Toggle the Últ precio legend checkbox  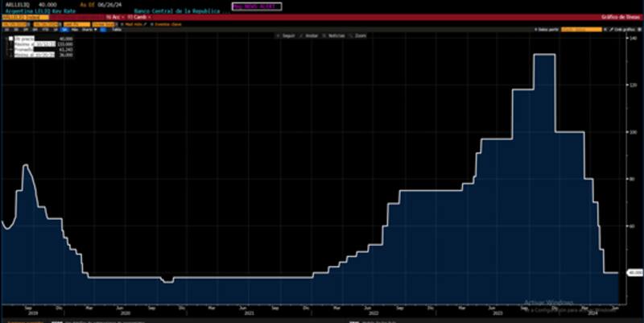tap(11, 39)
